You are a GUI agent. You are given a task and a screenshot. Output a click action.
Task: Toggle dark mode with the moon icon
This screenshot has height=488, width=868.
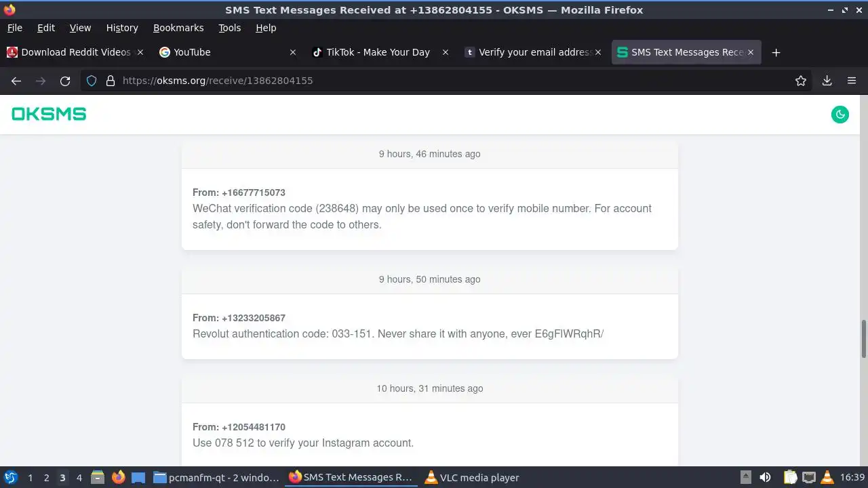click(840, 115)
